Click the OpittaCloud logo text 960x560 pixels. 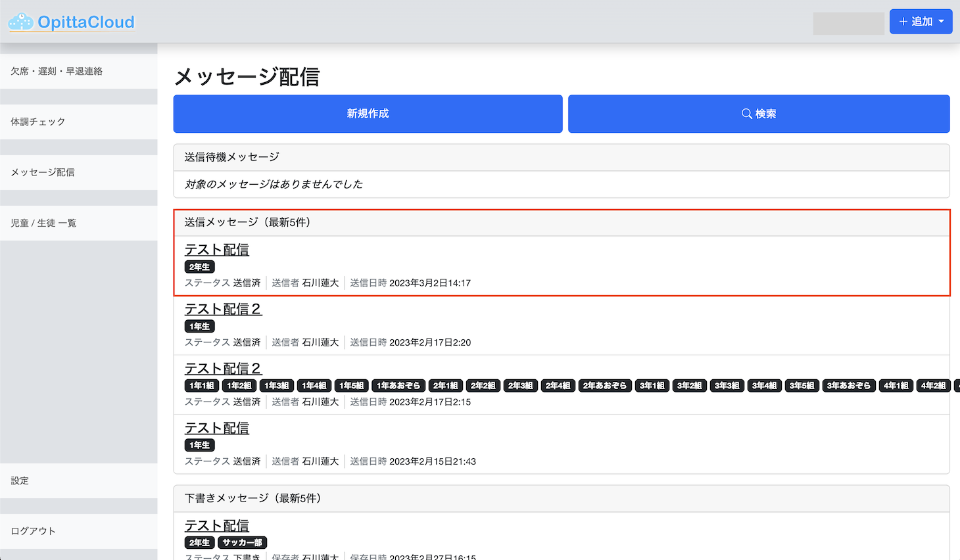click(x=86, y=22)
